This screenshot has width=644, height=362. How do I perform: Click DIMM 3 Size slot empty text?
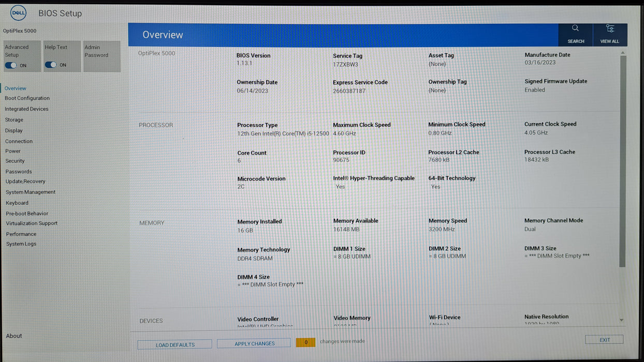(557, 256)
